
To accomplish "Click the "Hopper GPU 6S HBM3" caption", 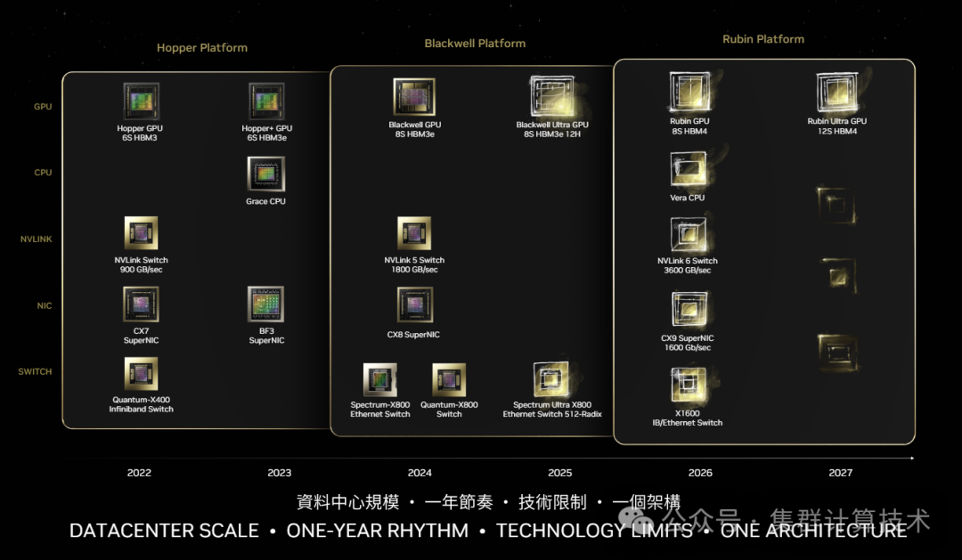I will (x=140, y=133).
